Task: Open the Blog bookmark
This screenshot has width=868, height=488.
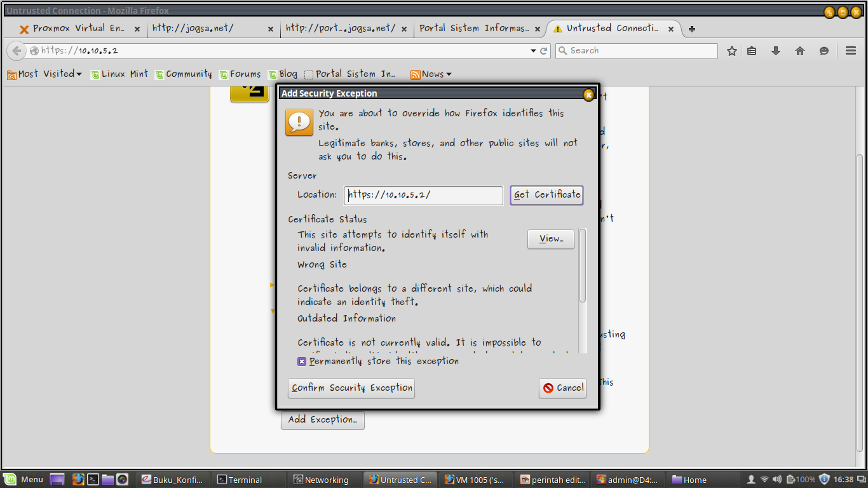Action: (283, 74)
